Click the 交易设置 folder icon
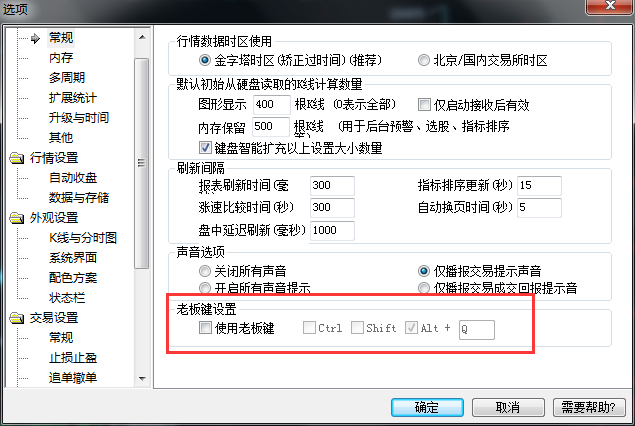This screenshot has width=635, height=426. pos(17,318)
